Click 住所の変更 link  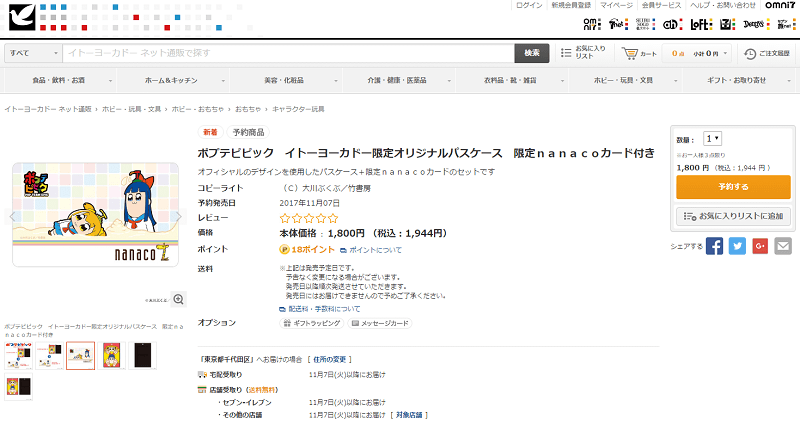pos(330,360)
